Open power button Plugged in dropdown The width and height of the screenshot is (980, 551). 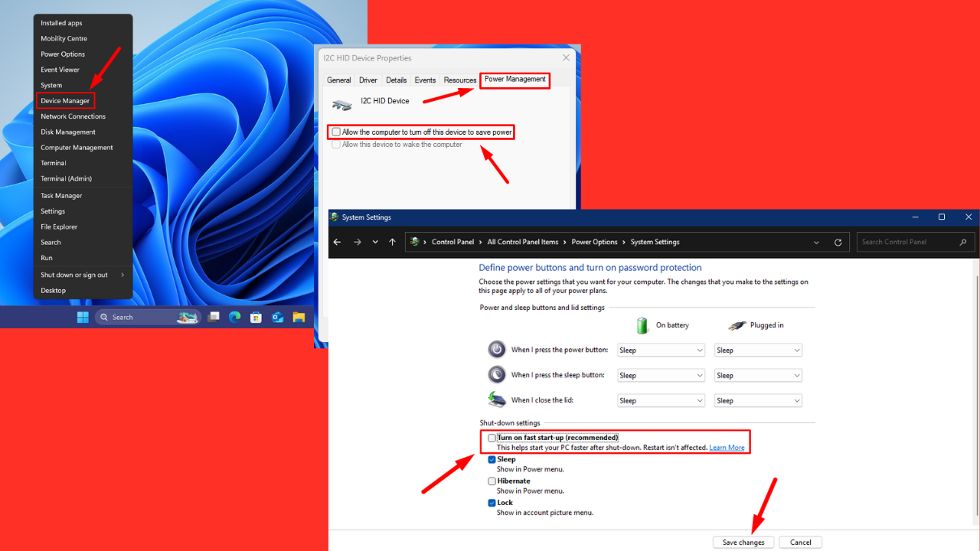click(759, 350)
